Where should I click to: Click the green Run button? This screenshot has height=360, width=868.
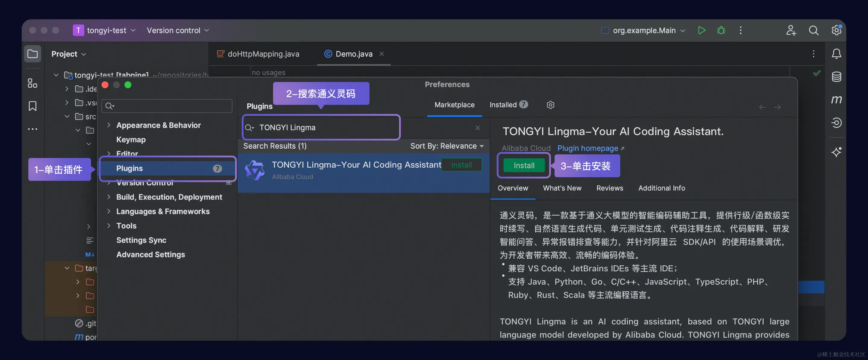(702, 30)
